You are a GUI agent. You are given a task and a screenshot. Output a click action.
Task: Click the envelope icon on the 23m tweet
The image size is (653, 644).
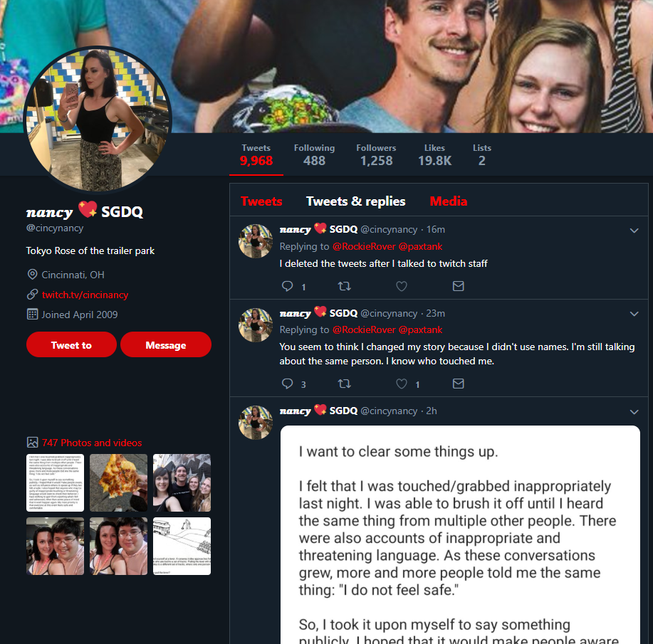[458, 384]
